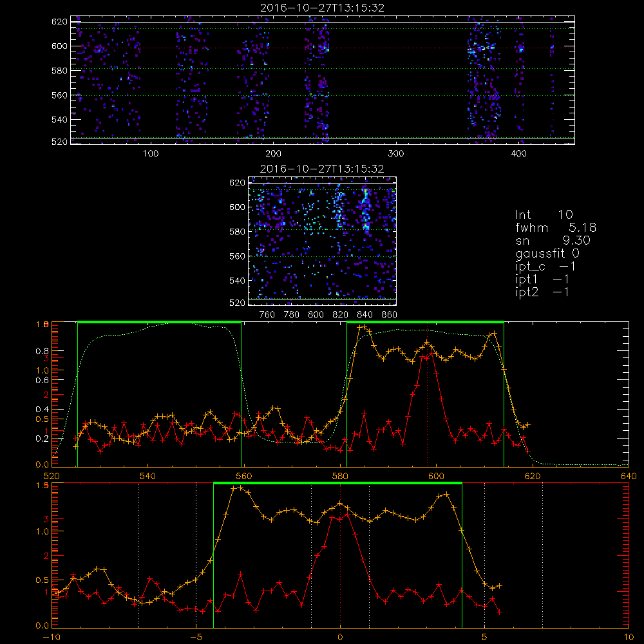Screen dimensions: 644x644
Task: Click x-axis label 780 of middle image
Action: [x=292, y=315]
